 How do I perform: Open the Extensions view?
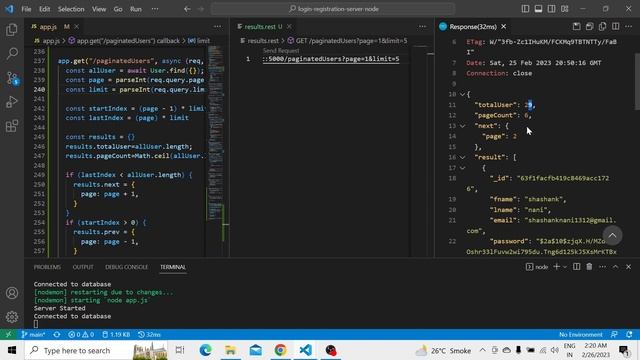tap(12, 126)
